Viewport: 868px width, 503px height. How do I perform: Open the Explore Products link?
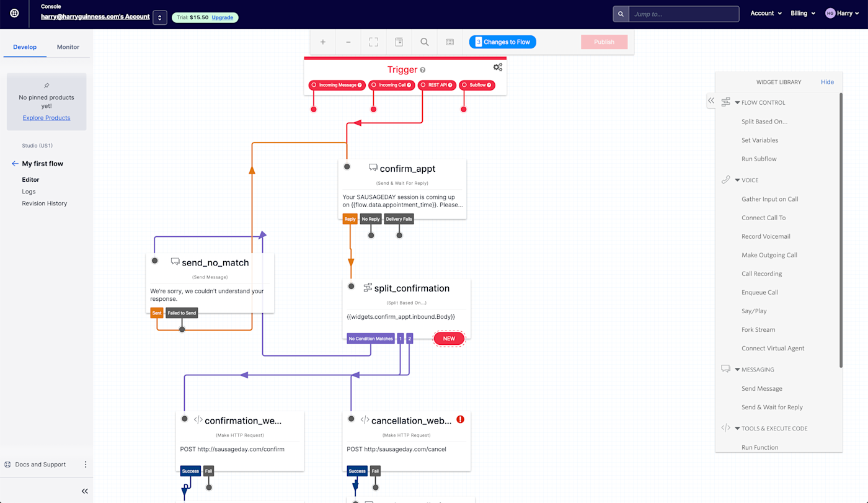[46, 118]
